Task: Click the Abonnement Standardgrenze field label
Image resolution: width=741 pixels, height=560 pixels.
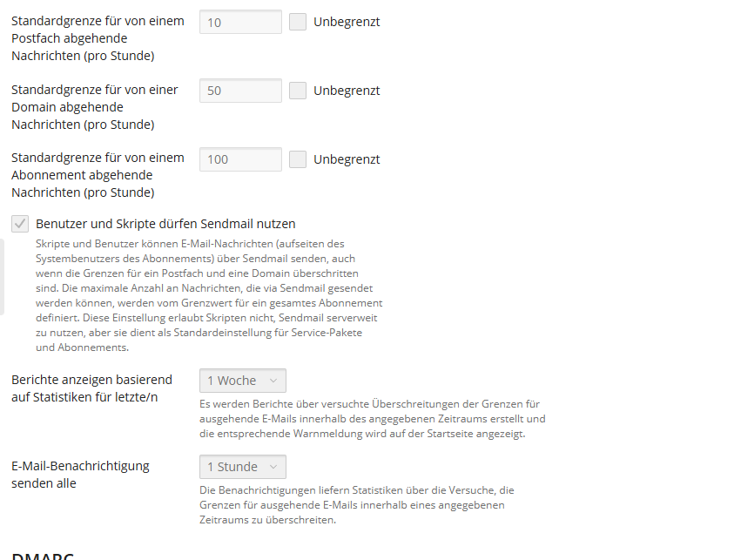Action: click(98, 176)
